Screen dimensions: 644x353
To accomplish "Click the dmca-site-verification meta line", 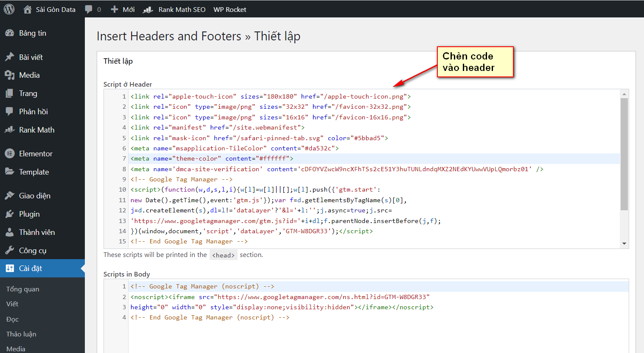I will click(337, 169).
